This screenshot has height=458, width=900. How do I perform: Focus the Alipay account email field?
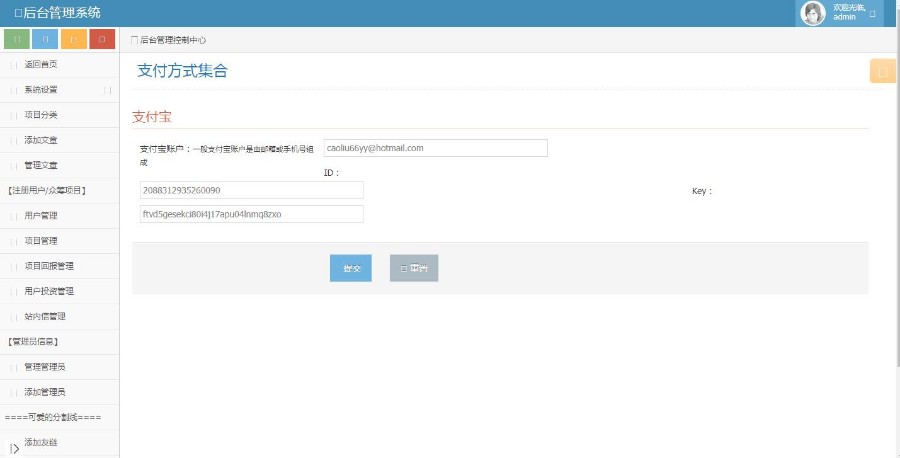click(436, 148)
